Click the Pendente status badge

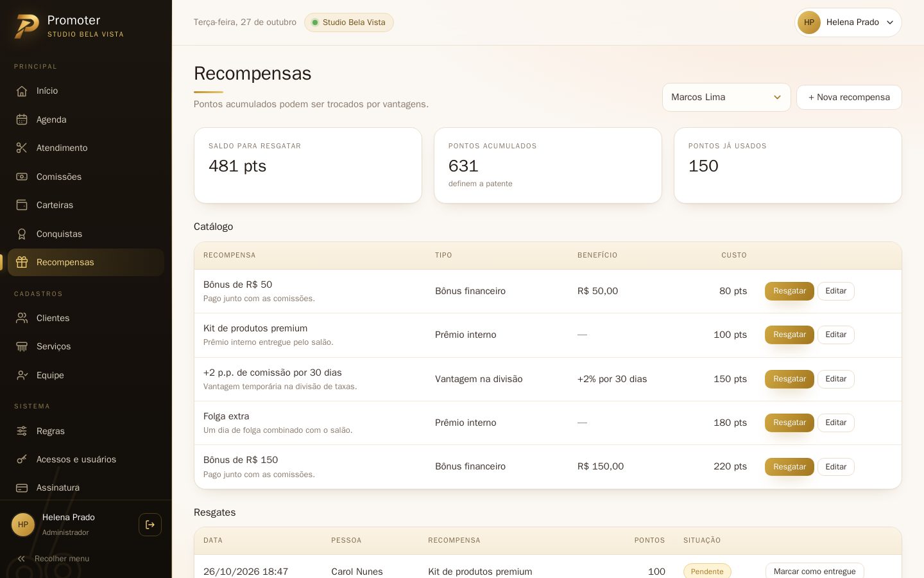[707, 571]
